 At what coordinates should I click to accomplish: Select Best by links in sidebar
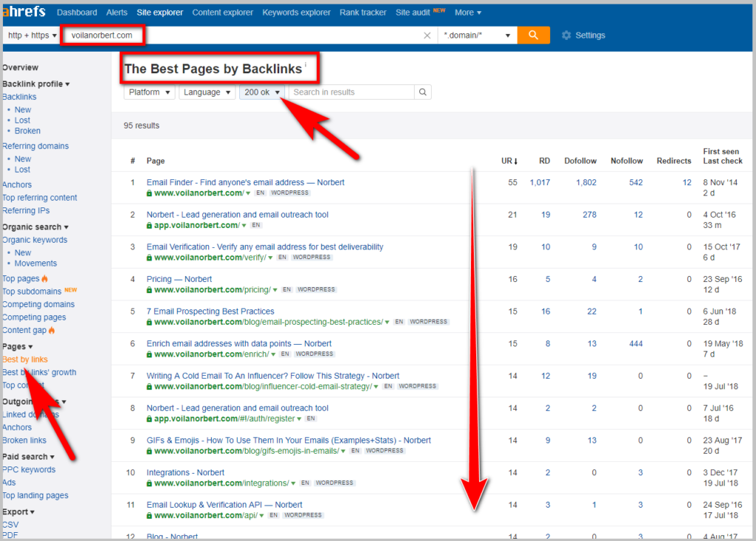tap(25, 359)
